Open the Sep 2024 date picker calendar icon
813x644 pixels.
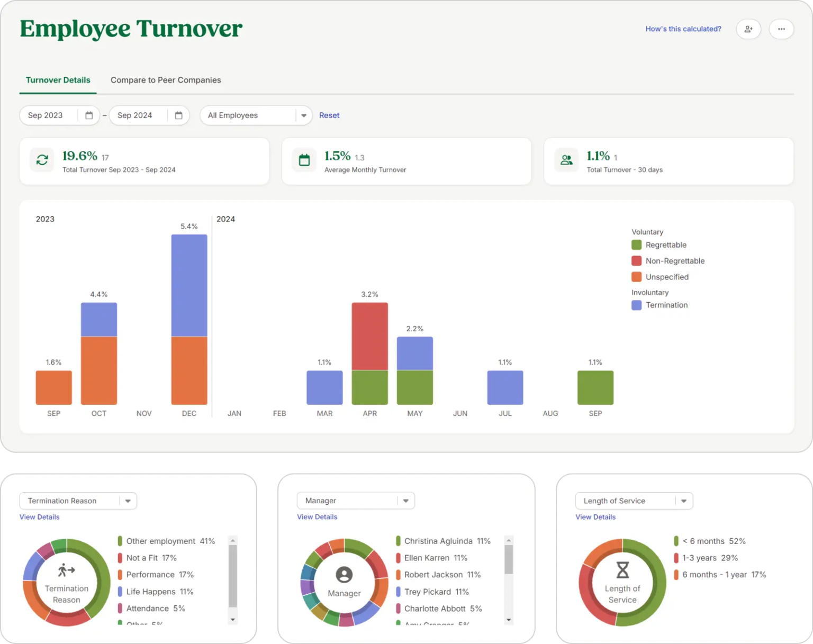click(x=179, y=115)
